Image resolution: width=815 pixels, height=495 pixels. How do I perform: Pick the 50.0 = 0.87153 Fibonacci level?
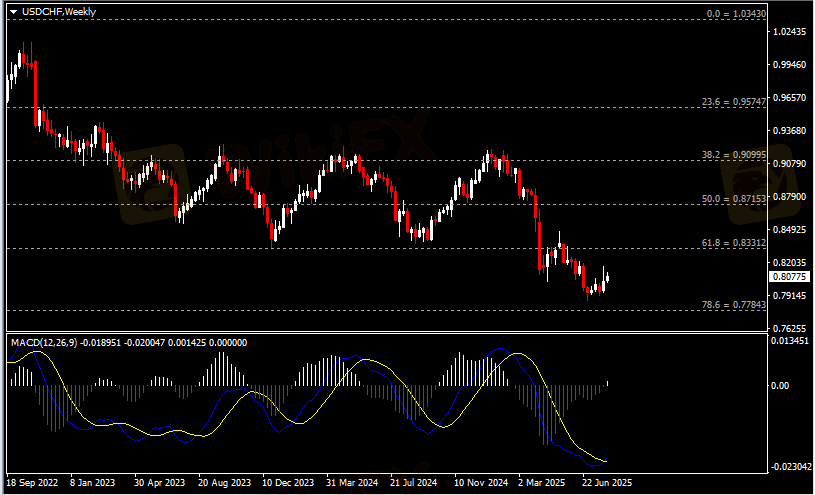pos(734,200)
